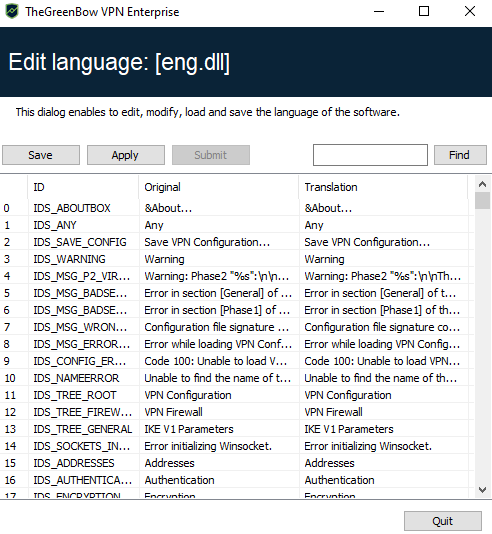Click the scrollbar down arrow
This screenshot has height=534, width=492.
pyautogui.click(x=482, y=490)
